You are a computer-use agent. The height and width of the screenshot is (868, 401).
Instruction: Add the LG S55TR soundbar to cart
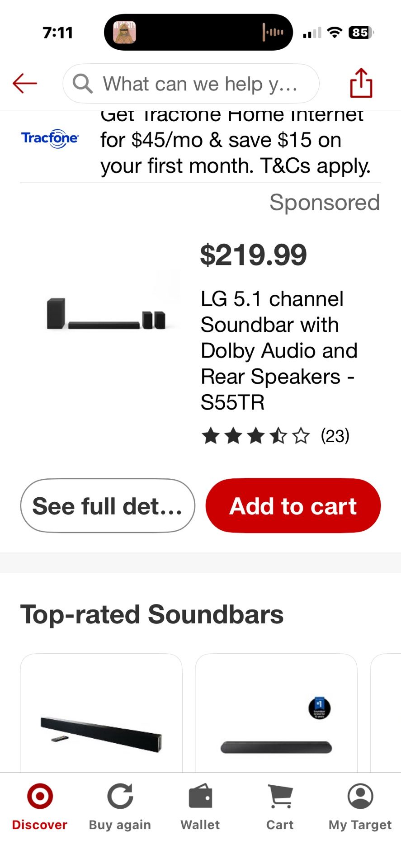pos(293,505)
